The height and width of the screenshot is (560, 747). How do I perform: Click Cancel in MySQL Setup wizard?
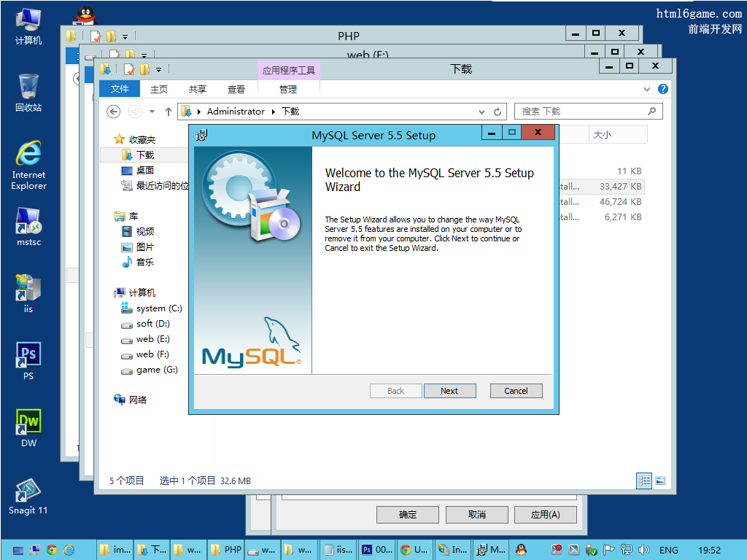[x=516, y=391]
